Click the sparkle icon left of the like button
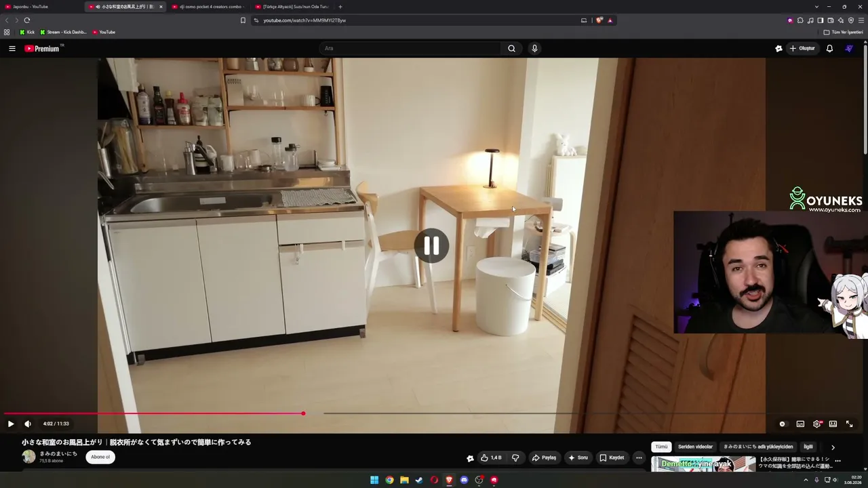The width and height of the screenshot is (868, 488). point(470,458)
